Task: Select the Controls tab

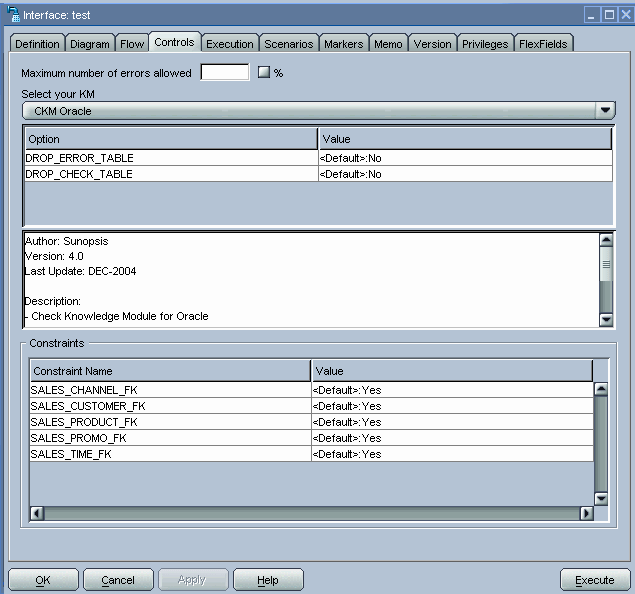Action: click(175, 42)
